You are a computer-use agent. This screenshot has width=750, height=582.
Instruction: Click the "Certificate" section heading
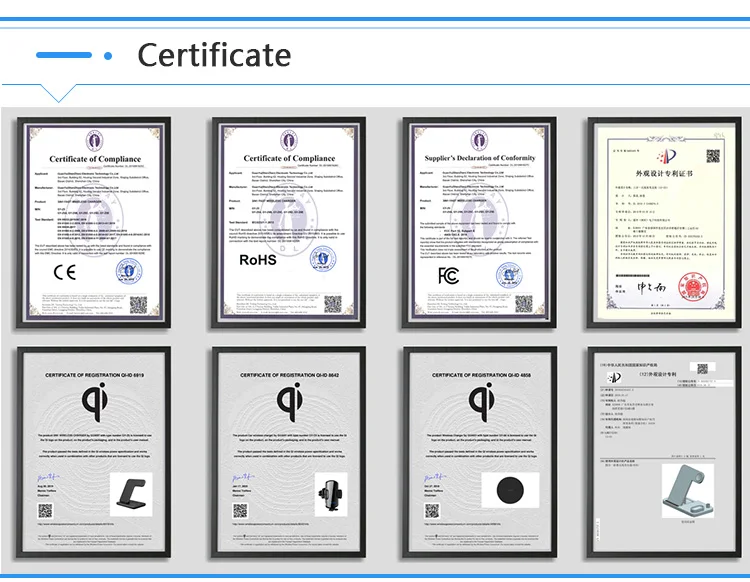tap(214, 55)
